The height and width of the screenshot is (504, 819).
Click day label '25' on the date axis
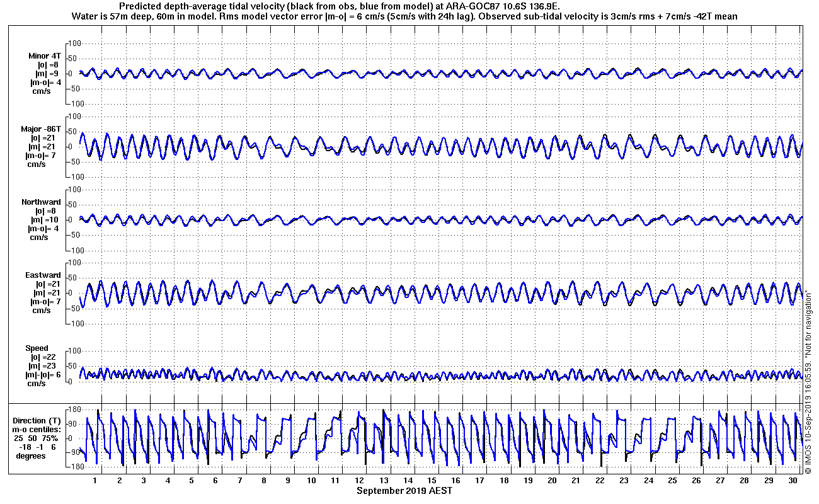point(673,481)
